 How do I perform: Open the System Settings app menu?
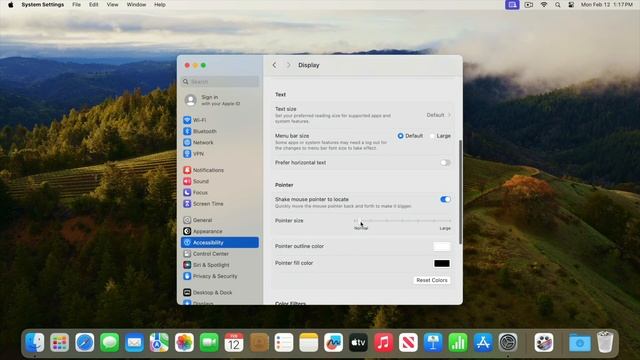click(43, 5)
